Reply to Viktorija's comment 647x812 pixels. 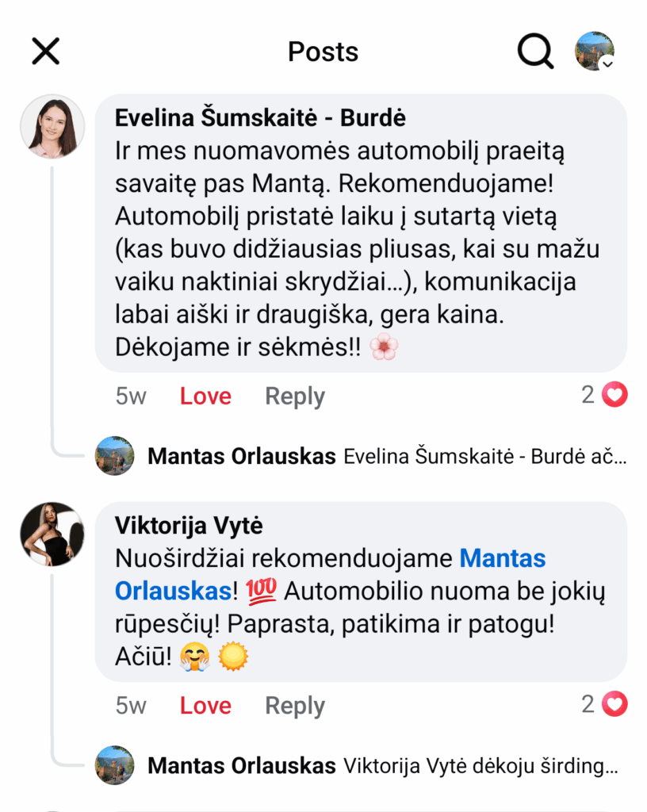click(295, 706)
